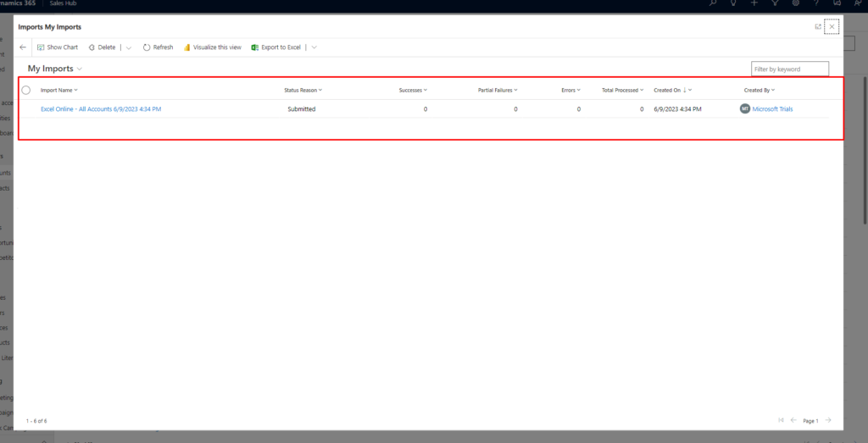Open the settings gear in top bar
The height and width of the screenshot is (443, 868).
point(795,4)
